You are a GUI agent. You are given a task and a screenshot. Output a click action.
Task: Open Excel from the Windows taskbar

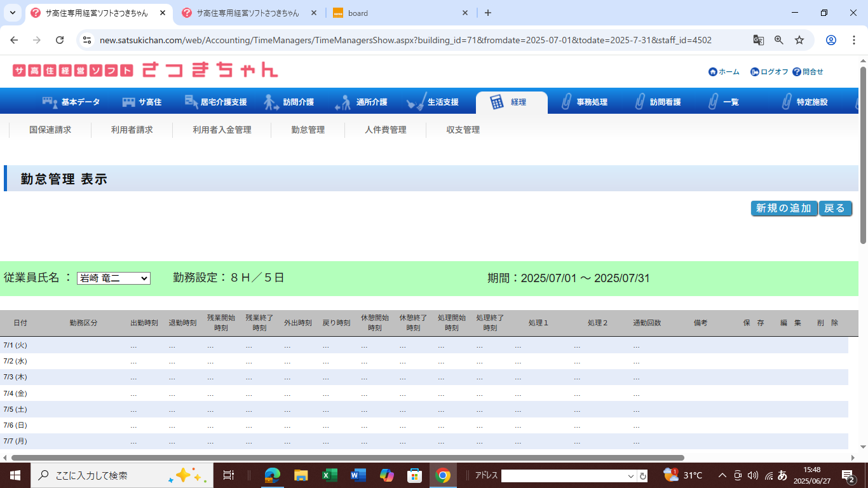(x=329, y=475)
